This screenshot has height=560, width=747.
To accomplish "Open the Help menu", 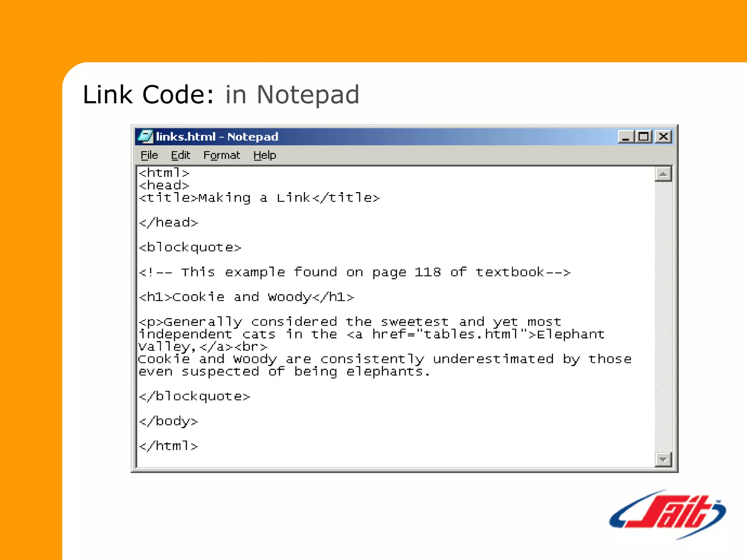I will [265, 155].
